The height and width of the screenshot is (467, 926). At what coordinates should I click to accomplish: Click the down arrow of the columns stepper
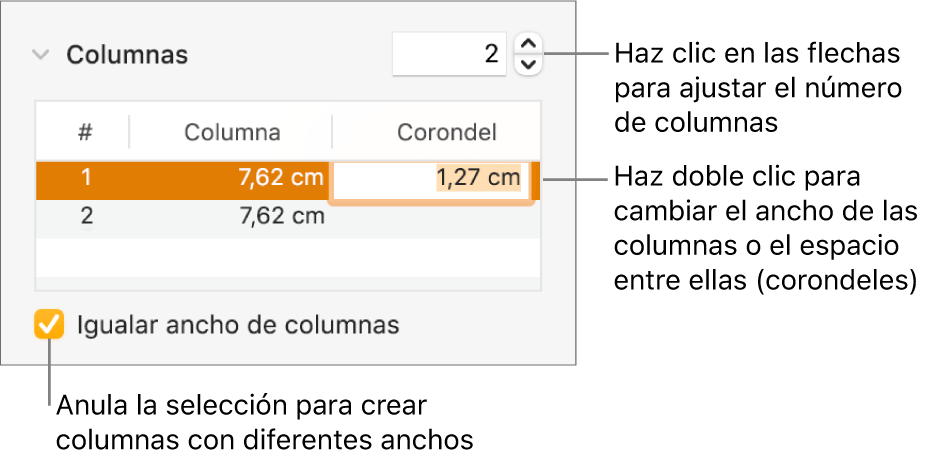529,64
